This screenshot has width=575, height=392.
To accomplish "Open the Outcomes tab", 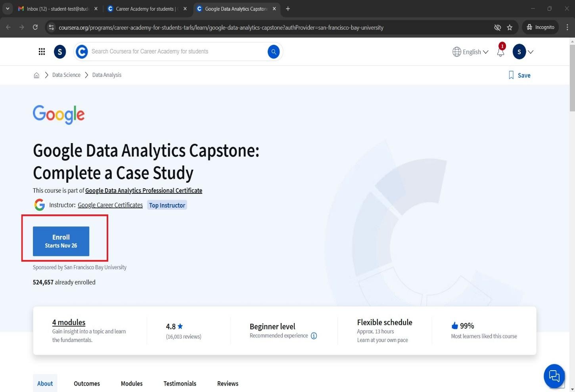I will 87,383.
